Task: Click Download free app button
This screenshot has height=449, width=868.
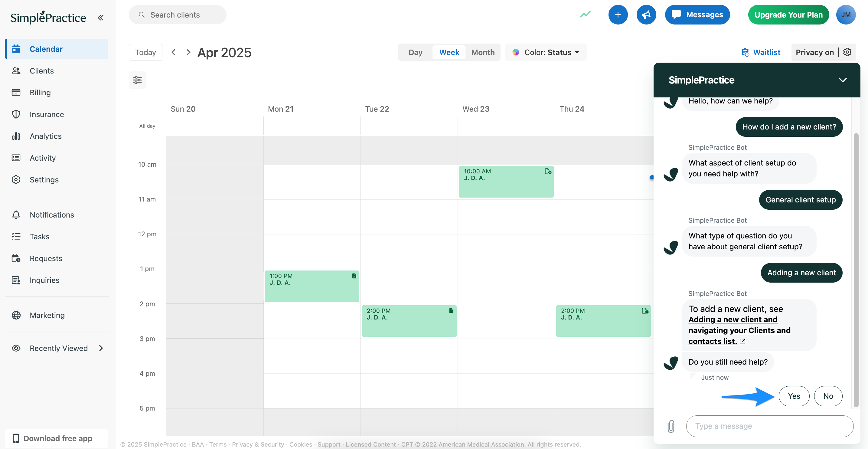Action: 57,438
